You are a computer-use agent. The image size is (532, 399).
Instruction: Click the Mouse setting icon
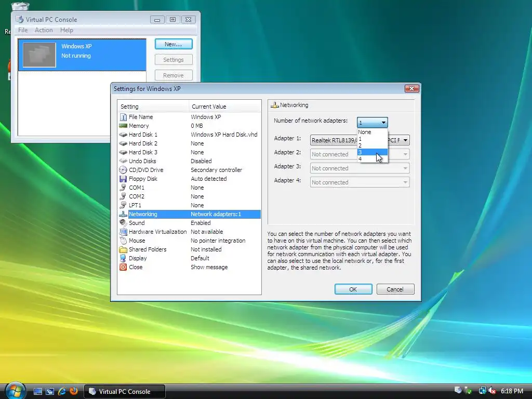[x=123, y=241]
